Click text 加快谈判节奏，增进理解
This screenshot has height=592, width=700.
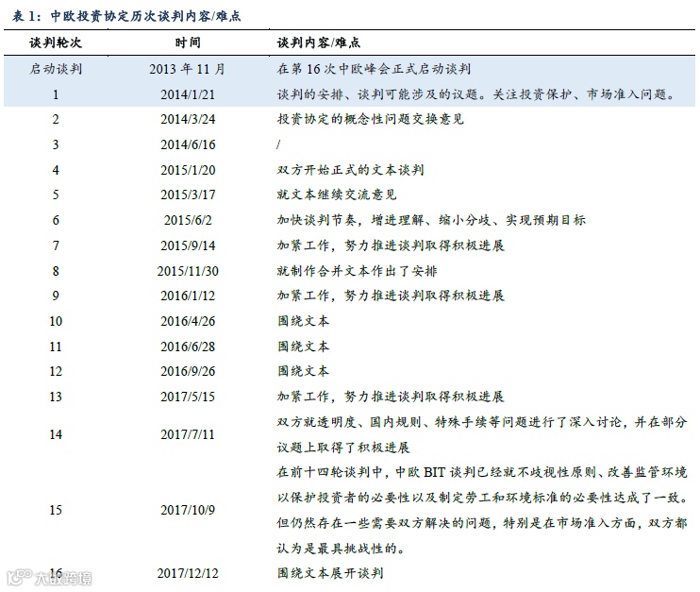pos(350,220)
